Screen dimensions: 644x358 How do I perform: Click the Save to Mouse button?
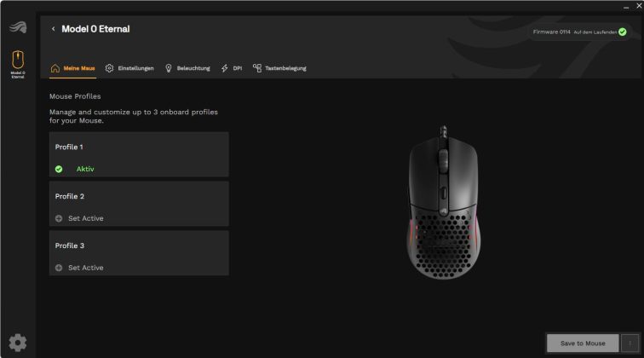583,343
